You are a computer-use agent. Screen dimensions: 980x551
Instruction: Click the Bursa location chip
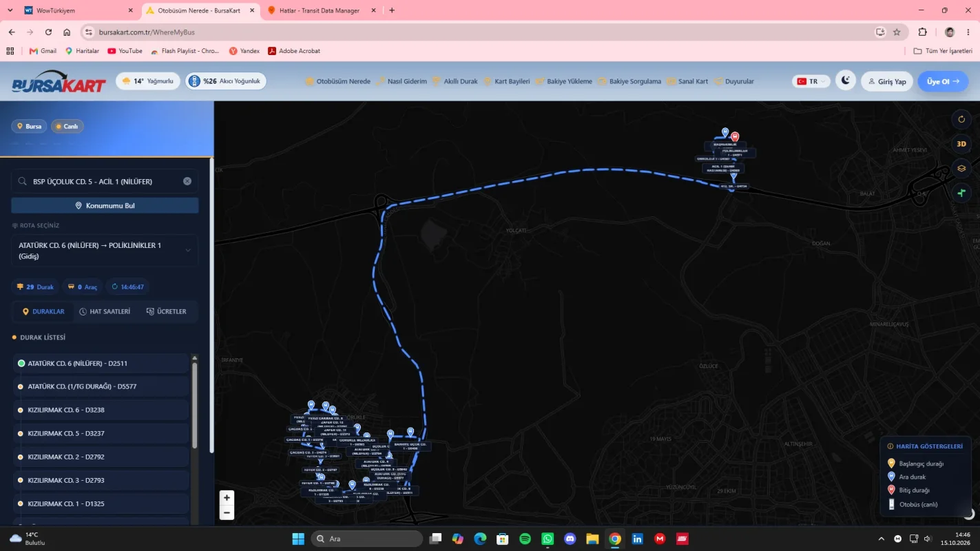pyautogui.click(x=29, y=127)
